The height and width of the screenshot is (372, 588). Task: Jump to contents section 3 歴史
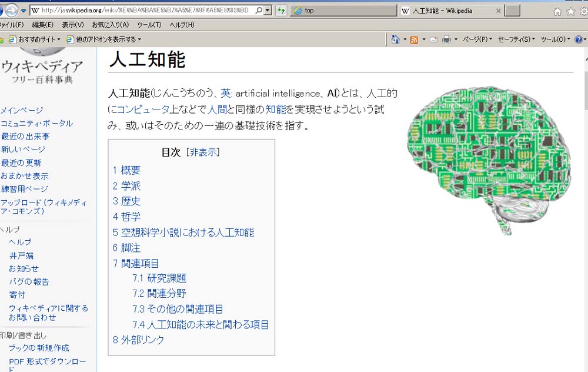point(127,201)
